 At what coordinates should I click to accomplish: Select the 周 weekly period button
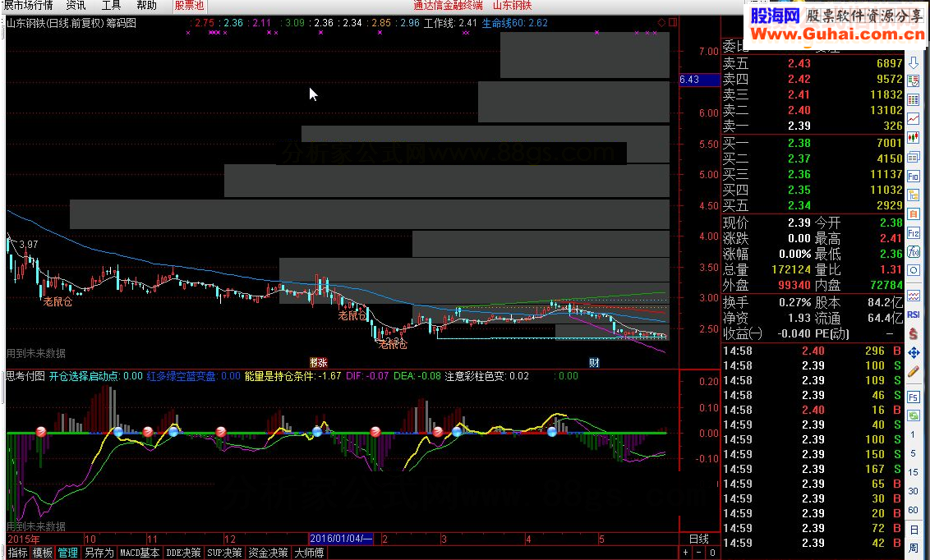coord(914,549)
